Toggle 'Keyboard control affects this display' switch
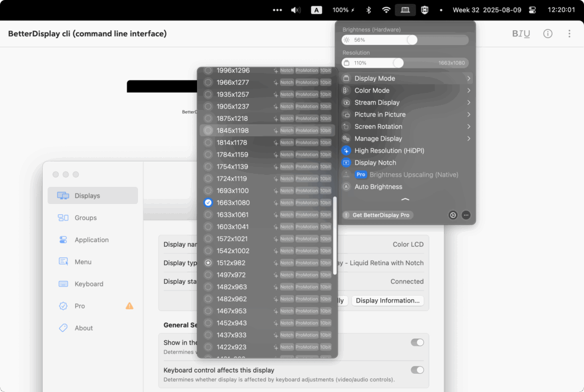The width and height of the screenshot is (584, 392). [417, 370]
